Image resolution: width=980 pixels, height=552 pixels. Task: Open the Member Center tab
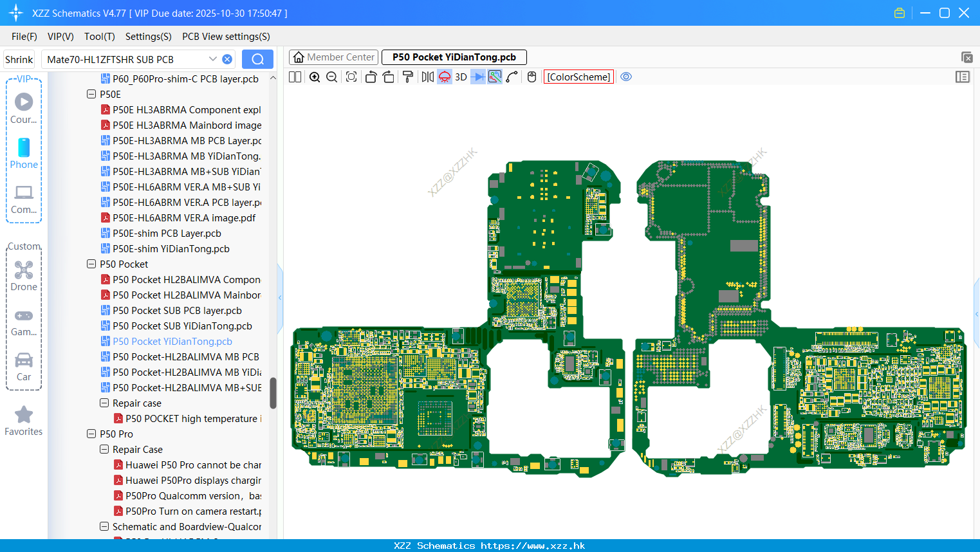(x=334, y=57)
